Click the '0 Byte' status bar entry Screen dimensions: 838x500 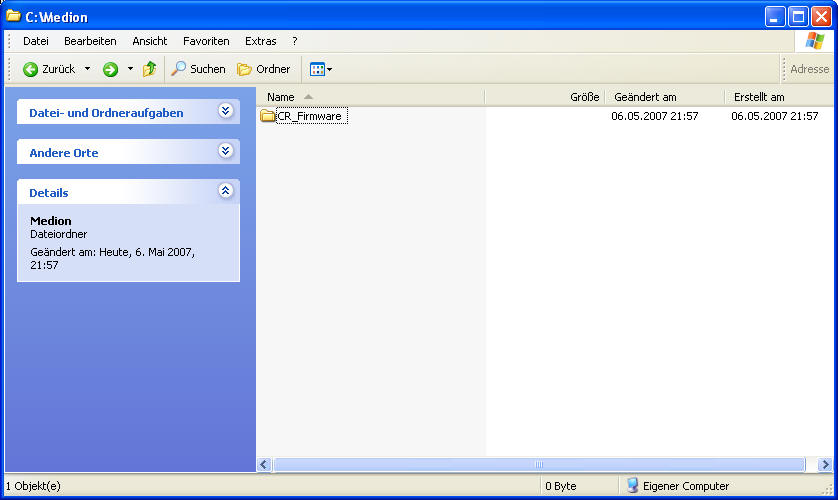pyautogui.click(x=561, y=486)
